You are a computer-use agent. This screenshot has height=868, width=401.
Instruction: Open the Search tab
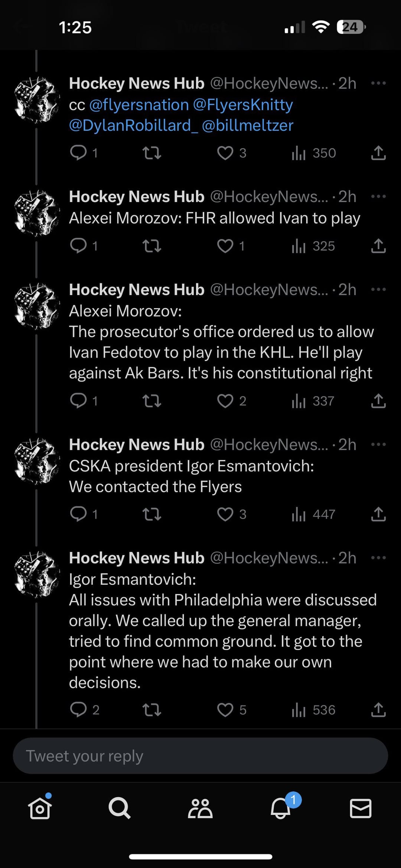[120, 808]
